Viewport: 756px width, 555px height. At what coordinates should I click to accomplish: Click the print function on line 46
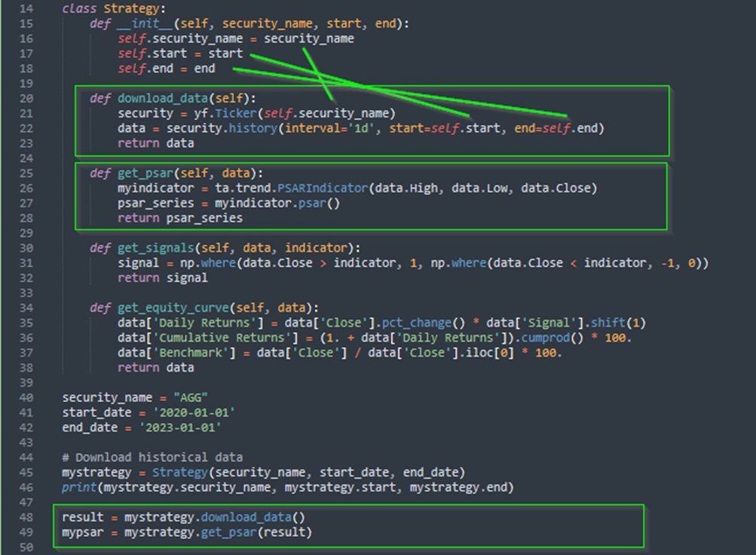pos(80,488)
